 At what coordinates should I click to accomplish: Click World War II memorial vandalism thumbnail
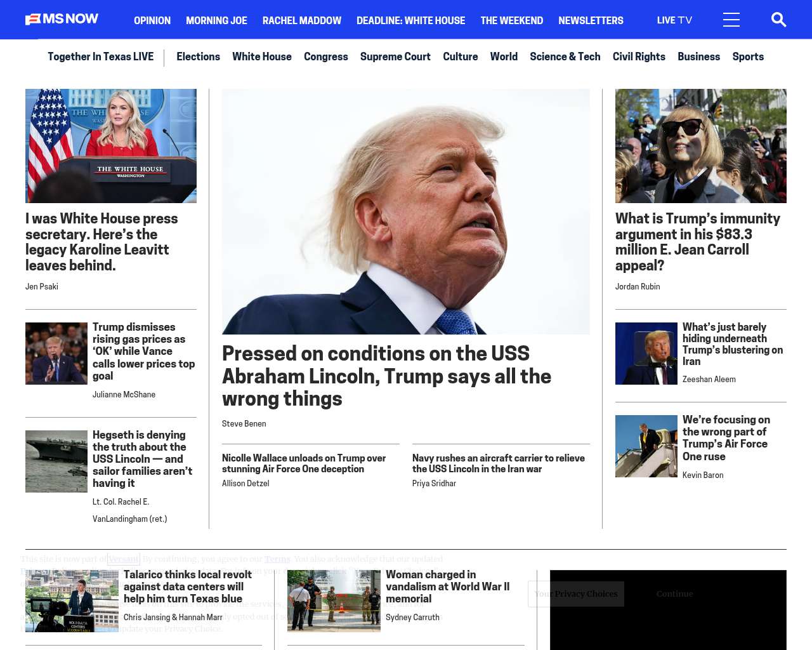pyautogui.click(x=334, y=601)
